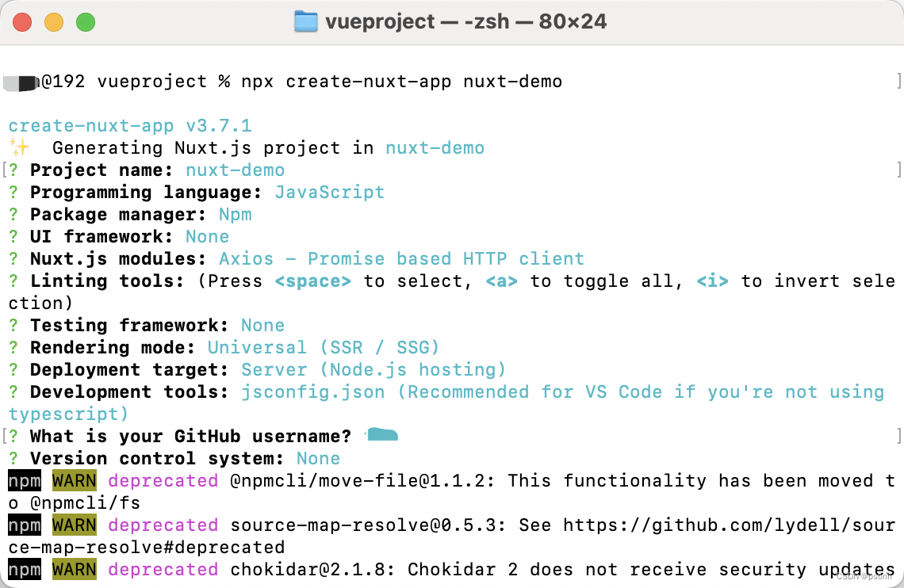Click the package "source-map-resolve@0.5.3:"

[x=369, y=525]
